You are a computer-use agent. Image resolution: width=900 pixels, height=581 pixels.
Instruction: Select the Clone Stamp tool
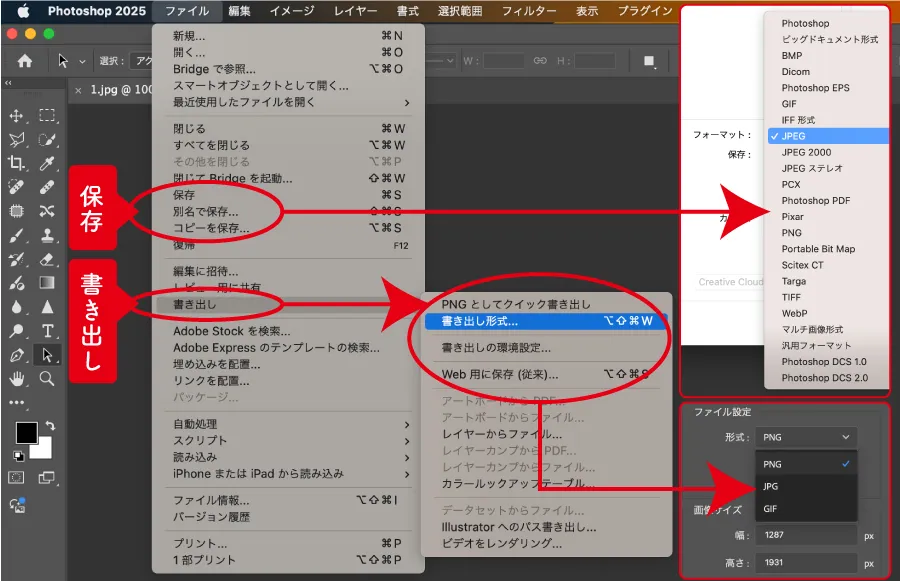click(x=47, y=236)
